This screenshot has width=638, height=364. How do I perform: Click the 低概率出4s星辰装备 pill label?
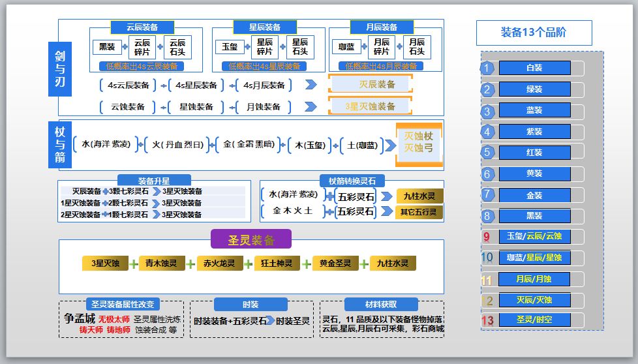click(264, 67)
